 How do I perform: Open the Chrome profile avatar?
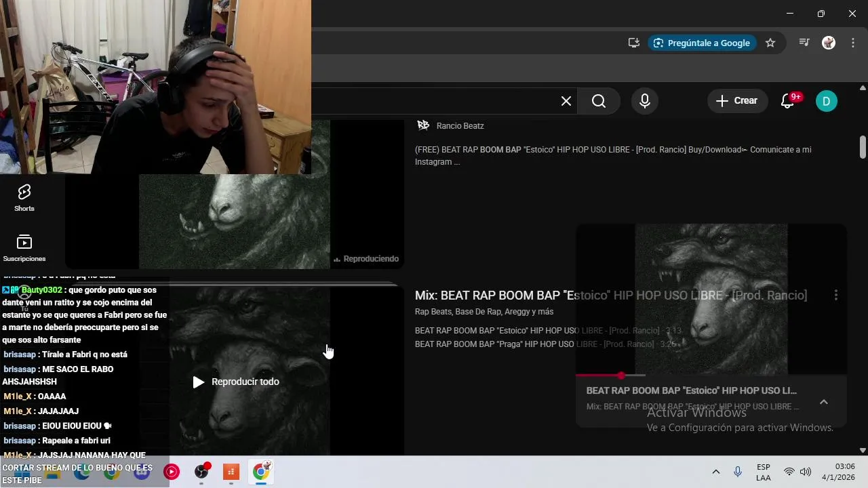pos(829,43)
